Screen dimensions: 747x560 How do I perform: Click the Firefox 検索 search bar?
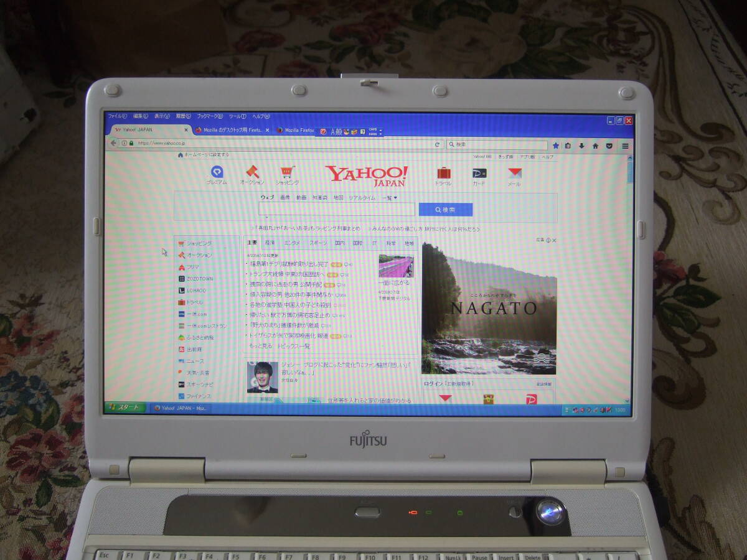pyautogui.click(x=498, y=144)
